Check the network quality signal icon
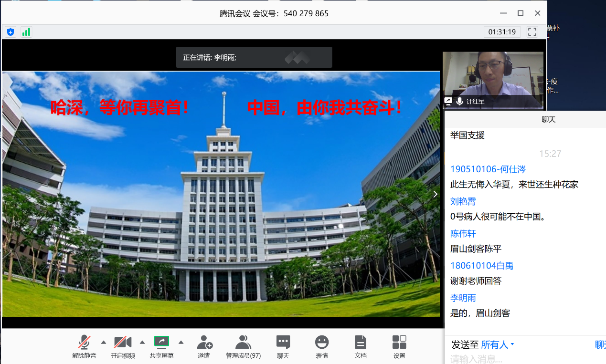The width and height of the screenshot is (606, 364). click(26, 31)
